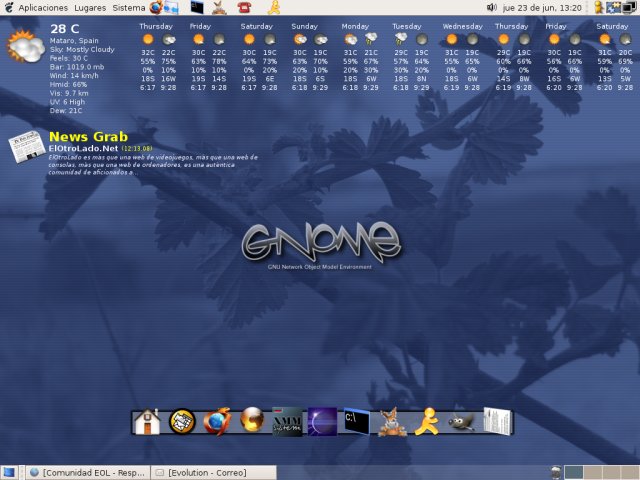Launch the GIMP icon in the dock
Viewport: 640px width, 480px height.
[461, 422]
